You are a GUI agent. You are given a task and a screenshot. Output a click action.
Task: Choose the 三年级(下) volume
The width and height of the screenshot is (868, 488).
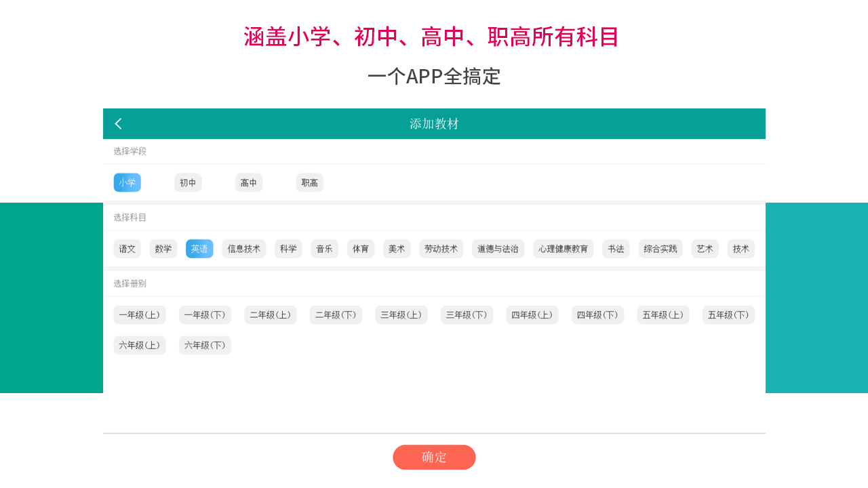click(x=467, y=314)
